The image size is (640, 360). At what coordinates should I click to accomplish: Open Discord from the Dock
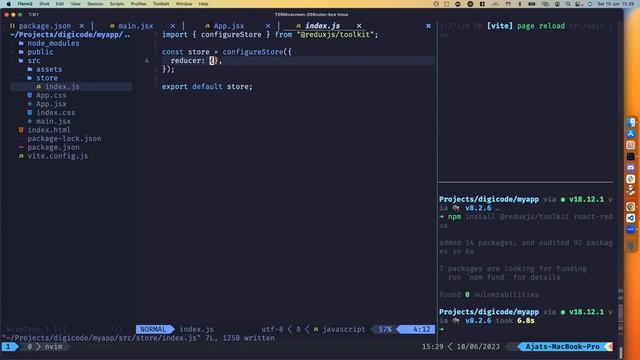pyautogui.click(x=631, y=167)
